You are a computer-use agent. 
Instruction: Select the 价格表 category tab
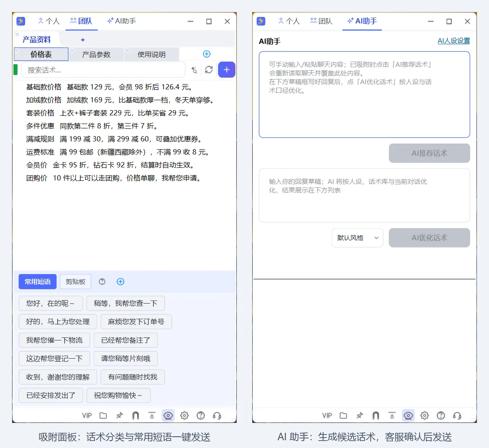41,54
